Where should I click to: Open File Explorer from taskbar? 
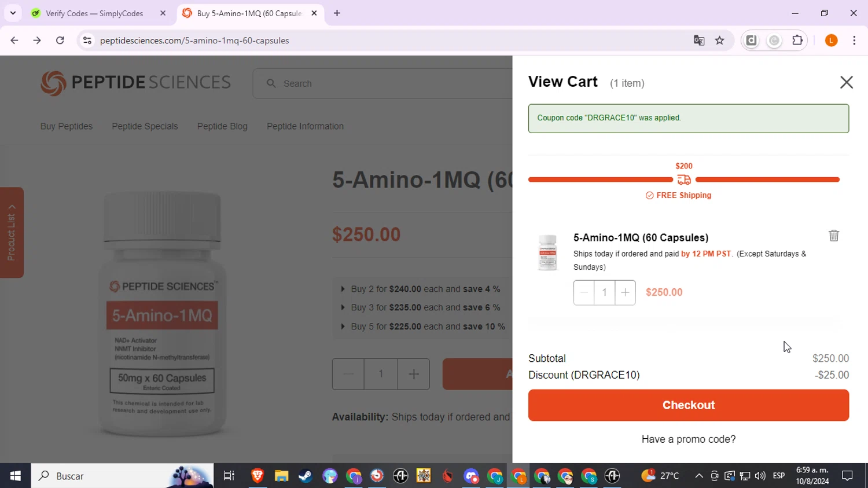pyautogui.click(x=282, y=476)
